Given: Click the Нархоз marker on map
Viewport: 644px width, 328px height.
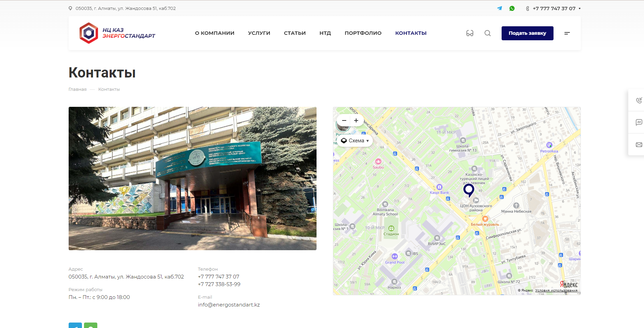Looking at the screenshot, I should (x=394, y=282).
